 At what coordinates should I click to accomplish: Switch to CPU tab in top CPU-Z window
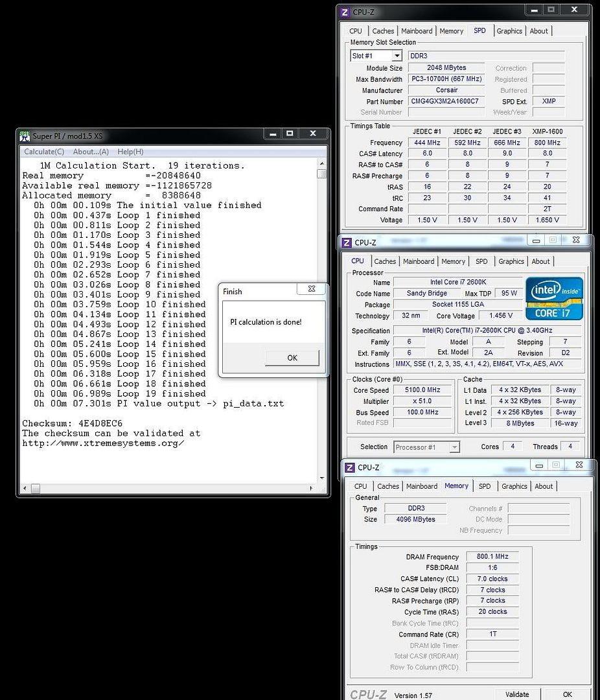(356, 31)
